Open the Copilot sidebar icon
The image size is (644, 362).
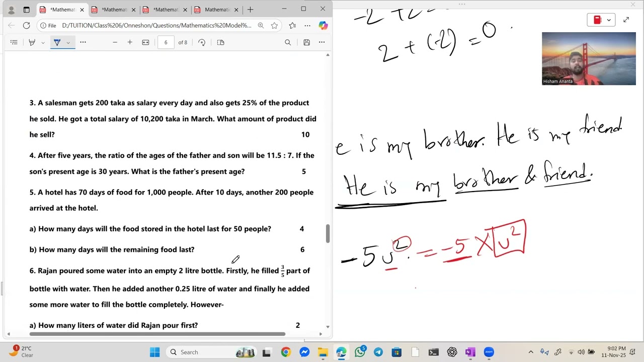pyautogui.click(x=323, y=25)
